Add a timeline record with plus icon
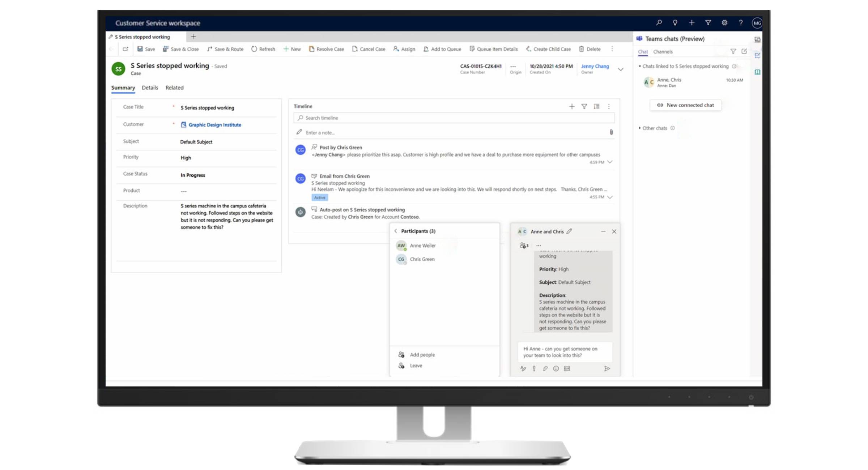The height and width of the screenshot is (470, 868). click(572, 106)
